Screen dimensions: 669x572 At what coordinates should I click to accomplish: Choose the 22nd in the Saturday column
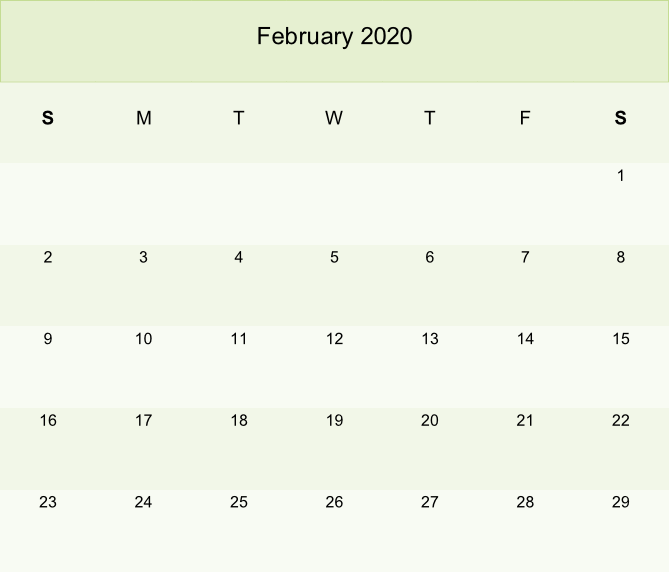click(x=620, y=420)
